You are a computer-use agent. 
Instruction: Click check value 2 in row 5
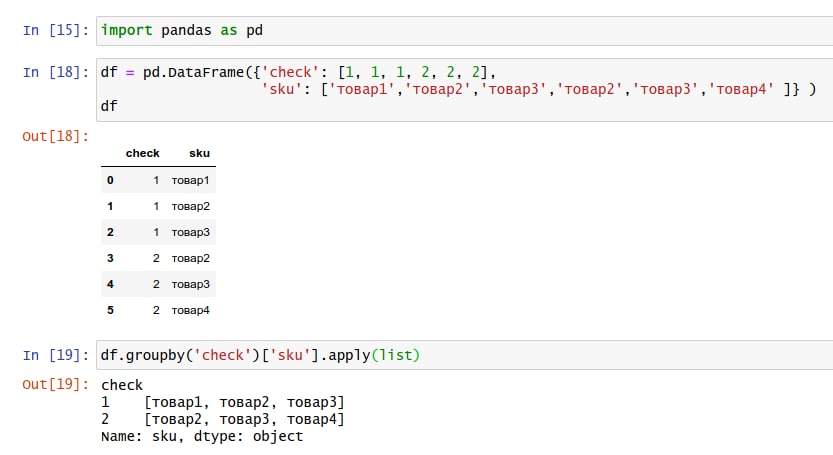(156, 310)
